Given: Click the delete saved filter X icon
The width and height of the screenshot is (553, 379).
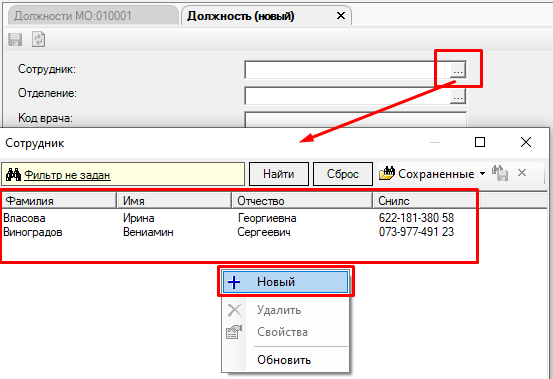Looking at the screenshot, I should (x=522, y=172).
